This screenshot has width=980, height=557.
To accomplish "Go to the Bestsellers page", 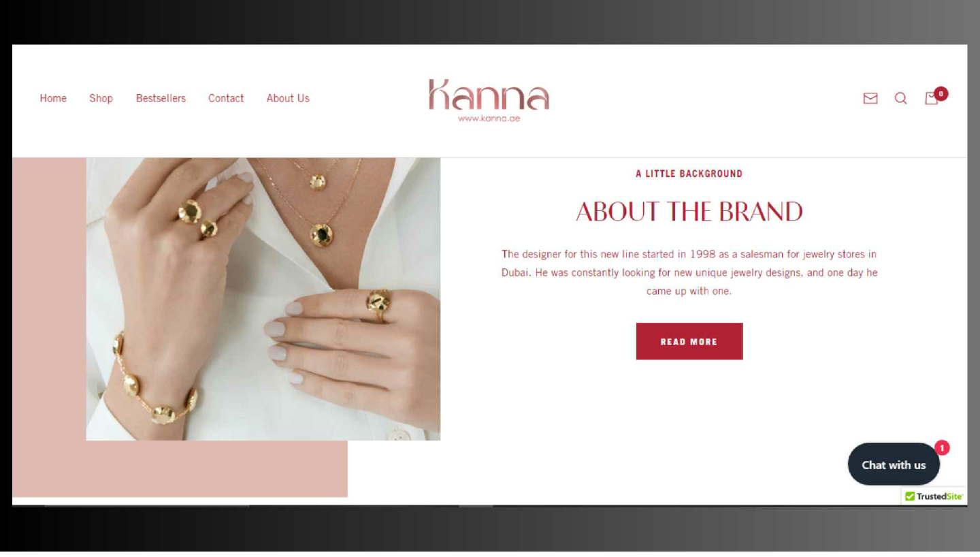I will point(161,98).
